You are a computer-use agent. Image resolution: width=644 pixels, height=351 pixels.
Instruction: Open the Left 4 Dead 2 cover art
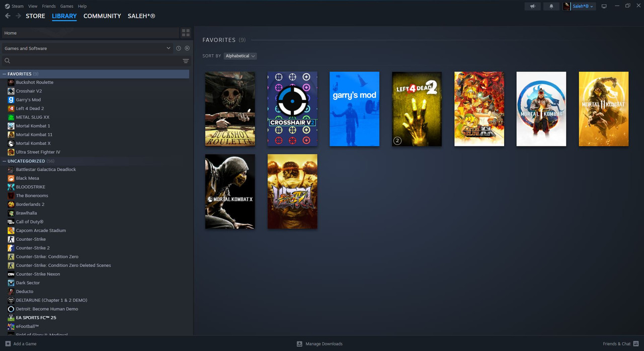coord(417,109)
